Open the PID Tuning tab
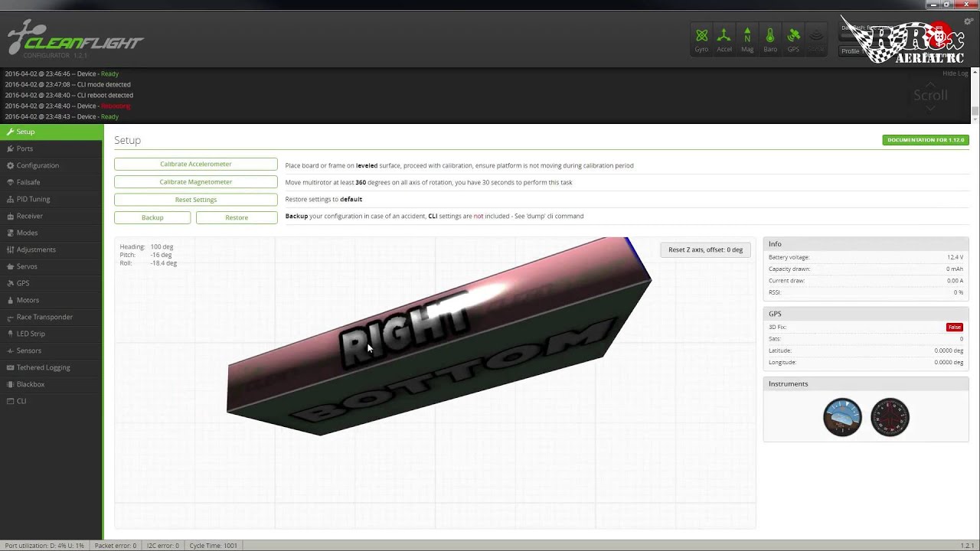 pyautogui.click(x=51, y=199)
